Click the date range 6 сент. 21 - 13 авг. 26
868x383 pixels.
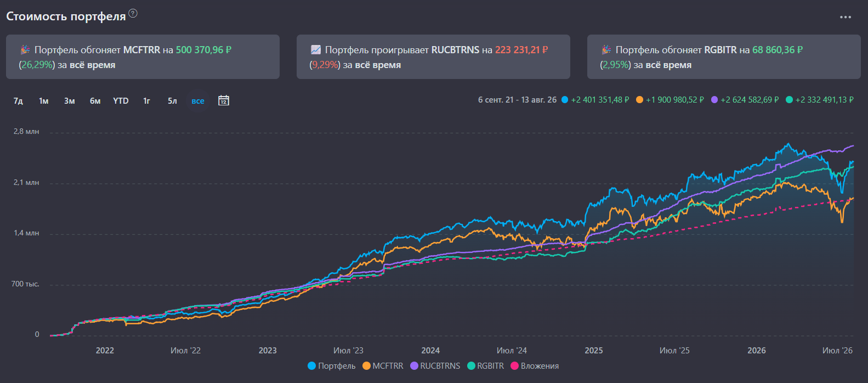click(x=517, y=100)
